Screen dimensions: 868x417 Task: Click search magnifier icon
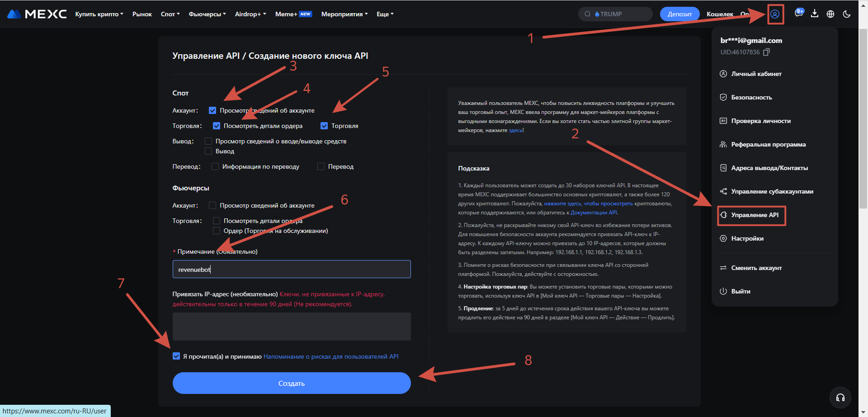(x=587, y=14)
